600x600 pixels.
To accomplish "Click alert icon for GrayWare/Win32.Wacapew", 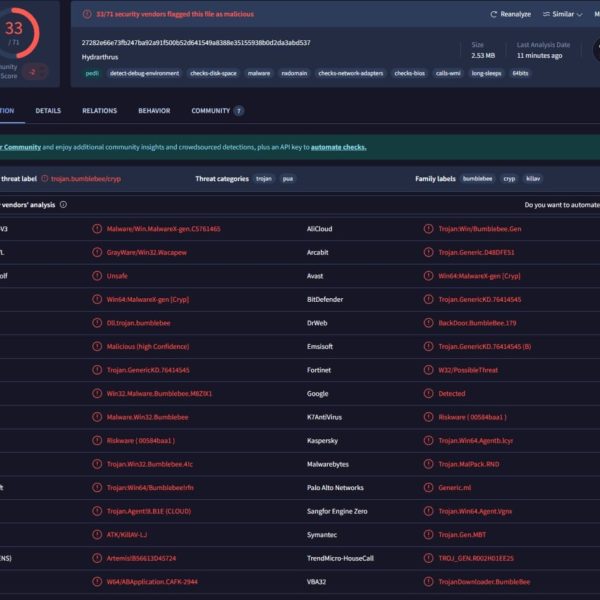I will tap(97, 252).
